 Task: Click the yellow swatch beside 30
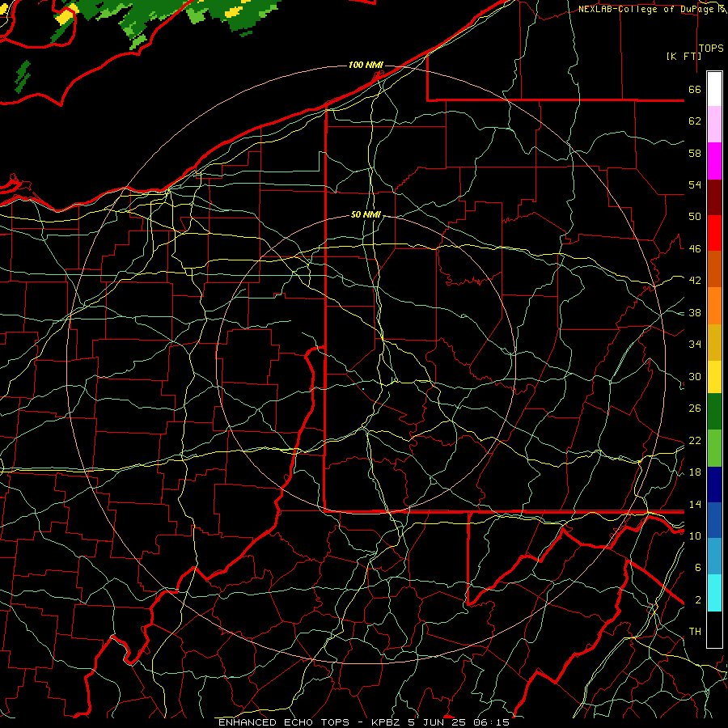coord(714,376)
